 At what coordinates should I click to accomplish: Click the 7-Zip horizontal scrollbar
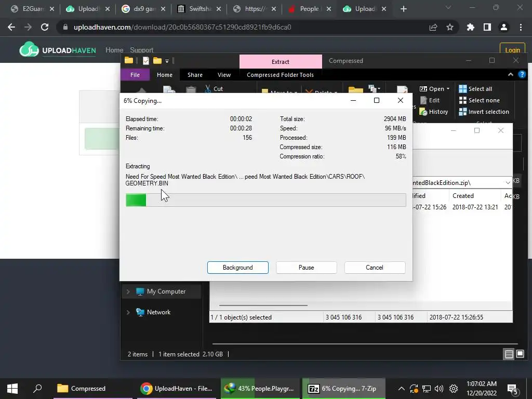coord(263,305)
